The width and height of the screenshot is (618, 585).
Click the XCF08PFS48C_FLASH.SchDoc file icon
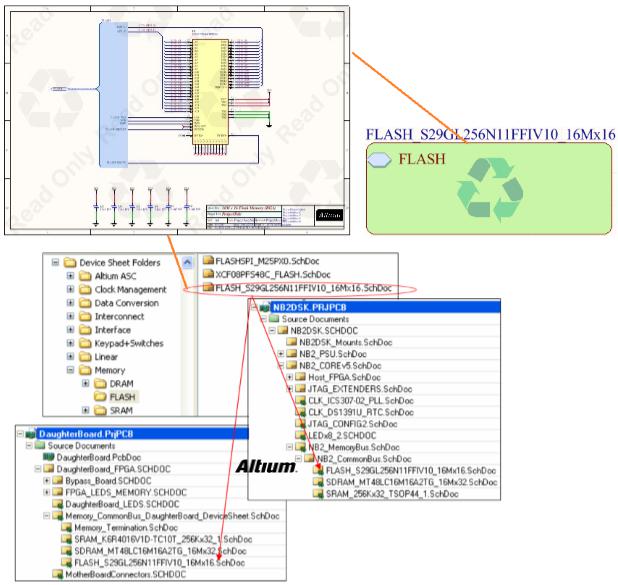208,274
